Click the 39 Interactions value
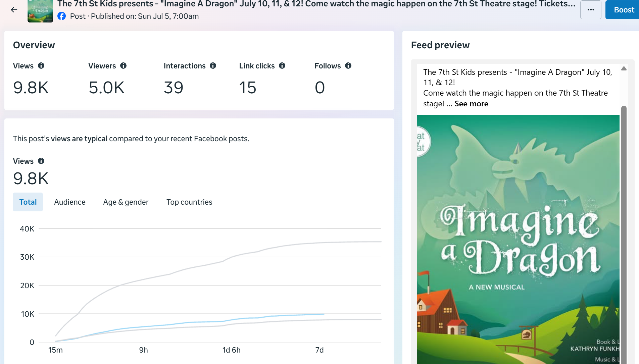 click(174, 88)
